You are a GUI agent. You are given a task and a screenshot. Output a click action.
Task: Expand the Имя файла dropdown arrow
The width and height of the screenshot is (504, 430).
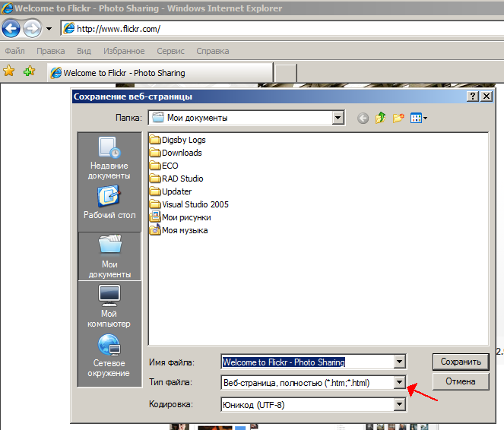[400, 362]
